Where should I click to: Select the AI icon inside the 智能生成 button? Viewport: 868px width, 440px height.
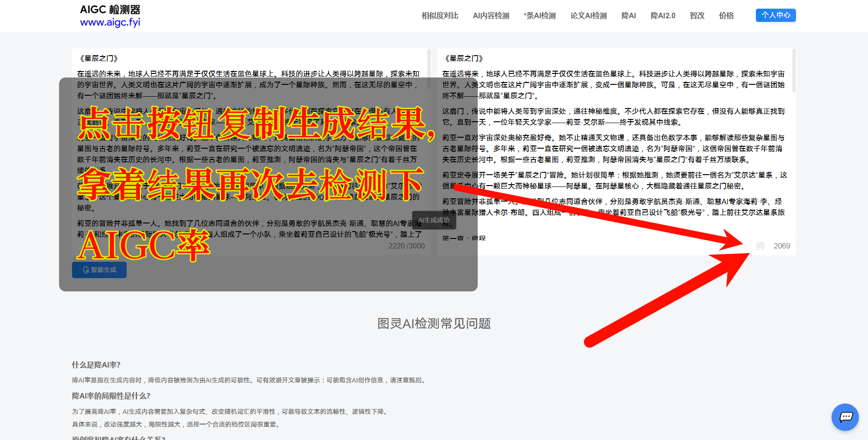click(87, 270)
